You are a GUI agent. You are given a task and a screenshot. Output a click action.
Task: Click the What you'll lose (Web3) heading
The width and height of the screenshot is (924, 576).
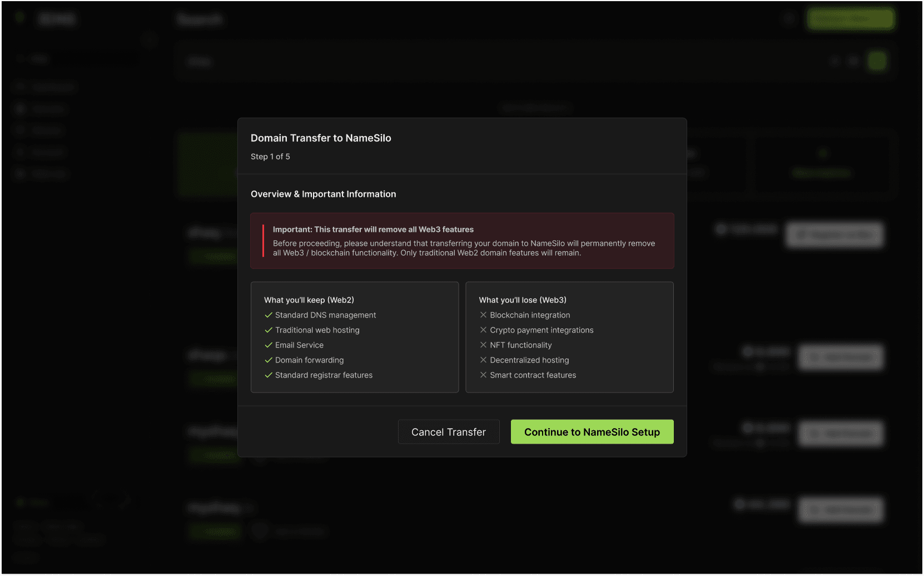pos(523,300)
